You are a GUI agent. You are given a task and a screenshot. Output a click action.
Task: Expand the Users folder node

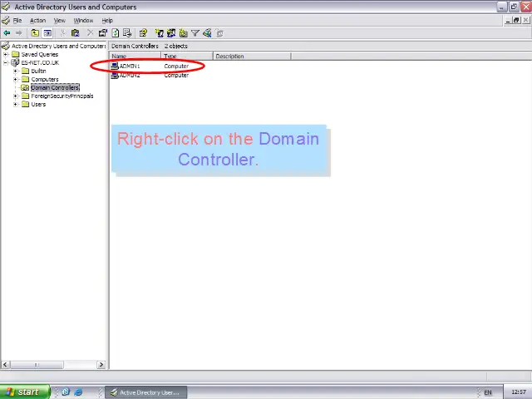15,104
